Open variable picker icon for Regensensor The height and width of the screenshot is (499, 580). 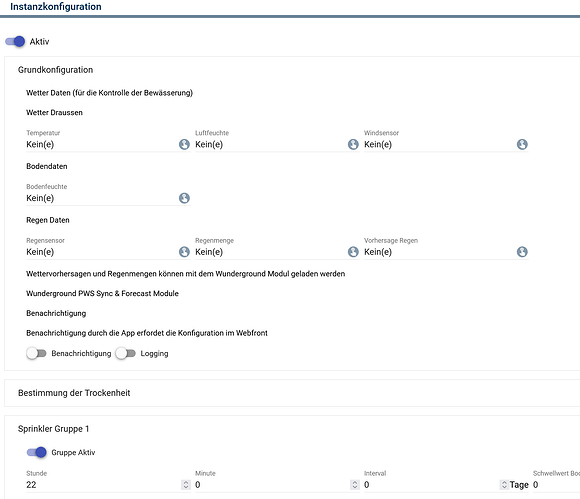[x=184, y=252]
